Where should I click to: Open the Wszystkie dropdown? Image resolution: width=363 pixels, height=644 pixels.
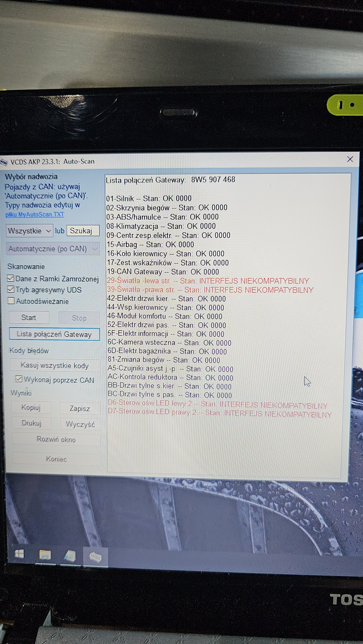(x=29, y=231)
